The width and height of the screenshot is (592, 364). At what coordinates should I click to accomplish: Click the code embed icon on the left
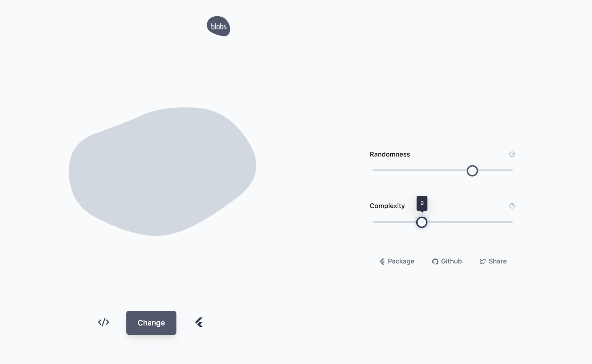point(104,323)
